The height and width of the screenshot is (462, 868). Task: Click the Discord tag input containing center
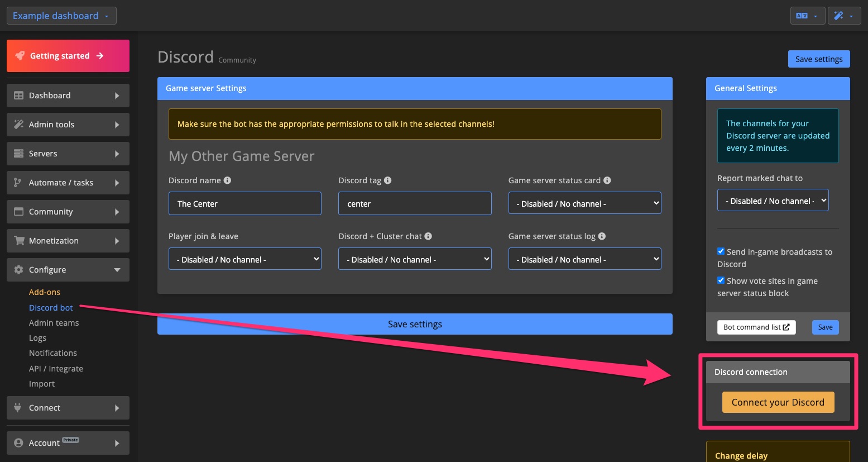coord(414,203)
